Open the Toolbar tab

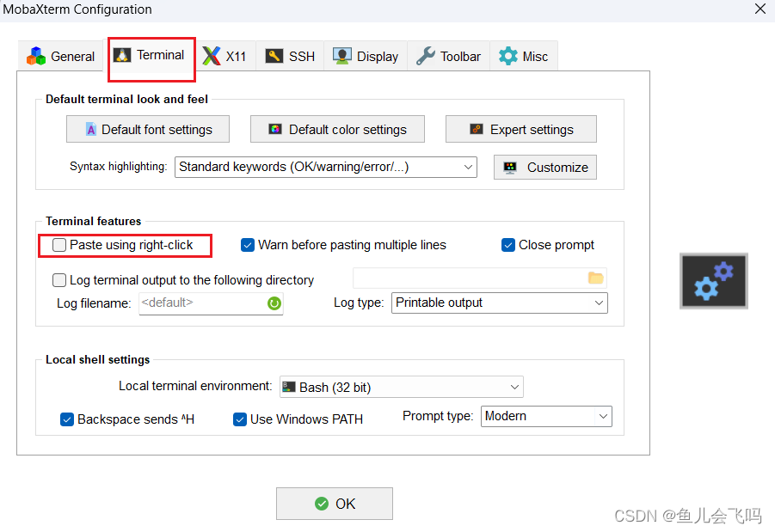pyautogui.click(x=449, y=57)
